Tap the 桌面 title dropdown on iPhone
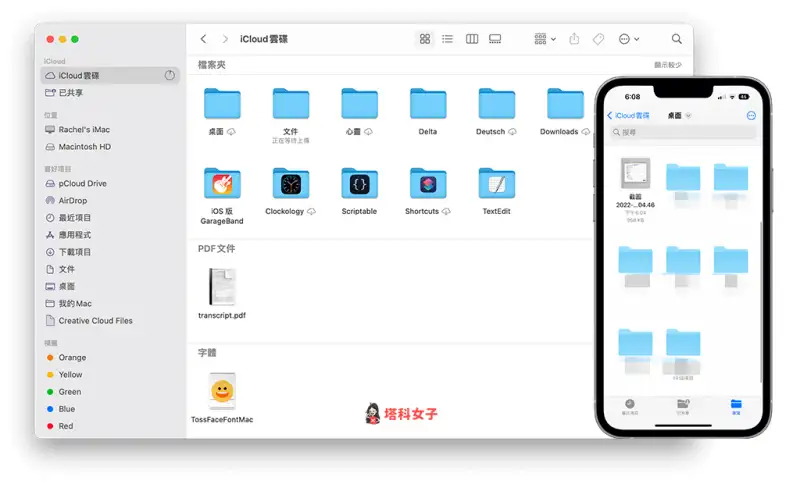 (x=680, y=116)
